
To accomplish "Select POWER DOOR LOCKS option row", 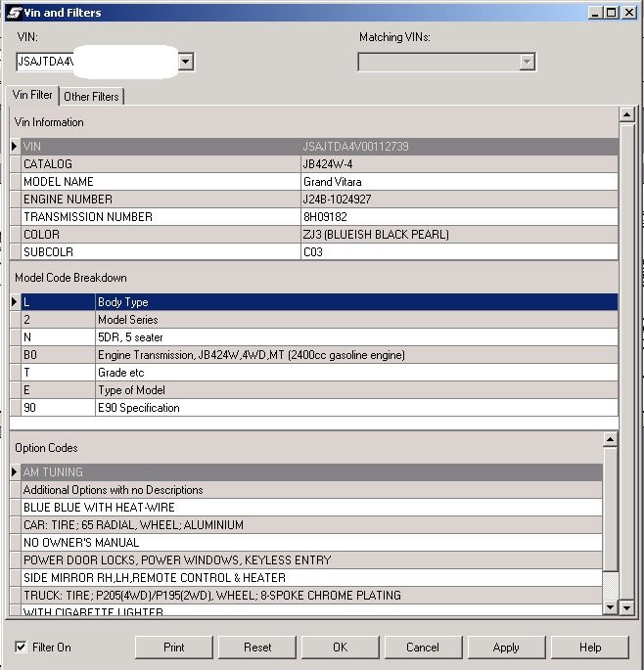I will [311, 559].
